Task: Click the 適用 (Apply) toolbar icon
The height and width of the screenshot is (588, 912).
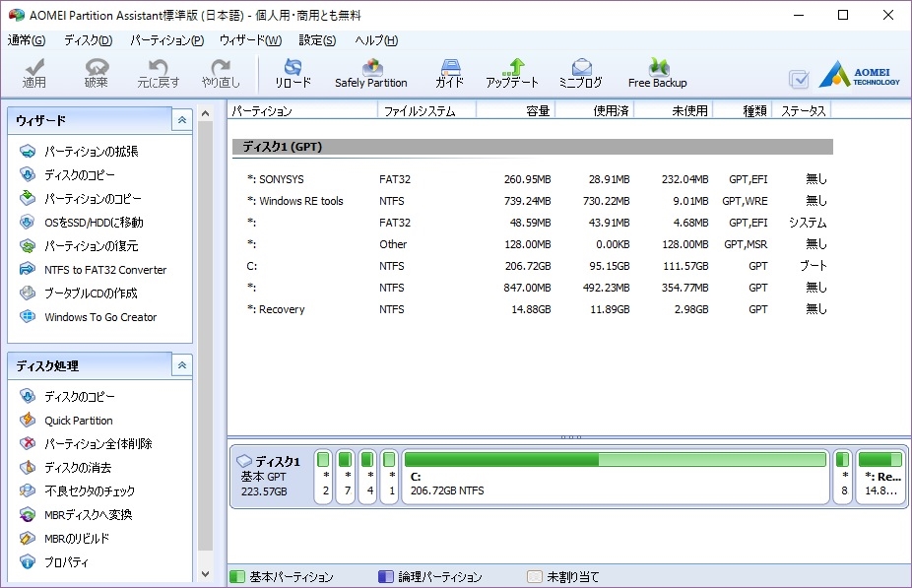Action: coord(34,73)
